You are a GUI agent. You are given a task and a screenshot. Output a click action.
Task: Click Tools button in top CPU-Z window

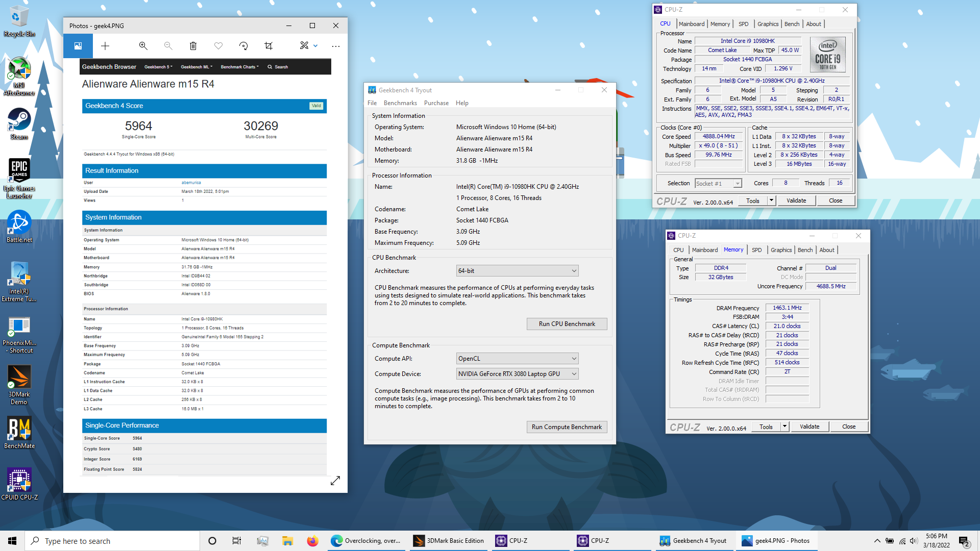point(752,201)
